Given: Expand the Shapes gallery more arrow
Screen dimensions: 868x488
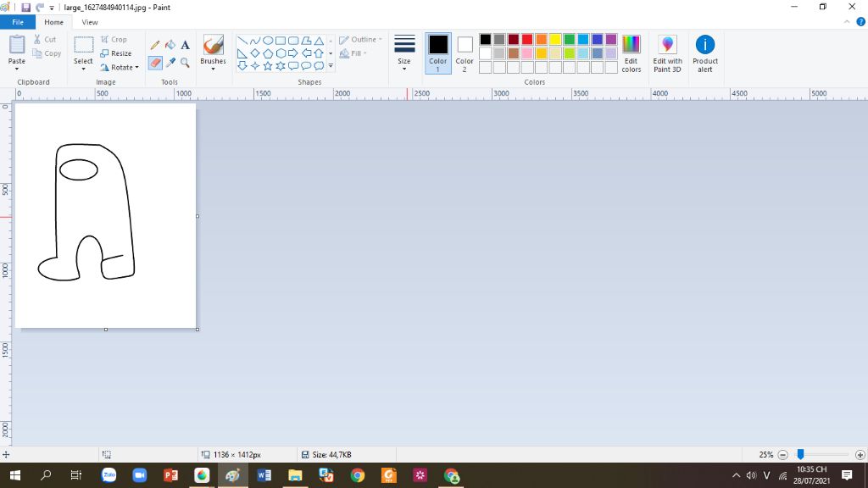Looking at the screenshot, I should (x=331, y=66).
